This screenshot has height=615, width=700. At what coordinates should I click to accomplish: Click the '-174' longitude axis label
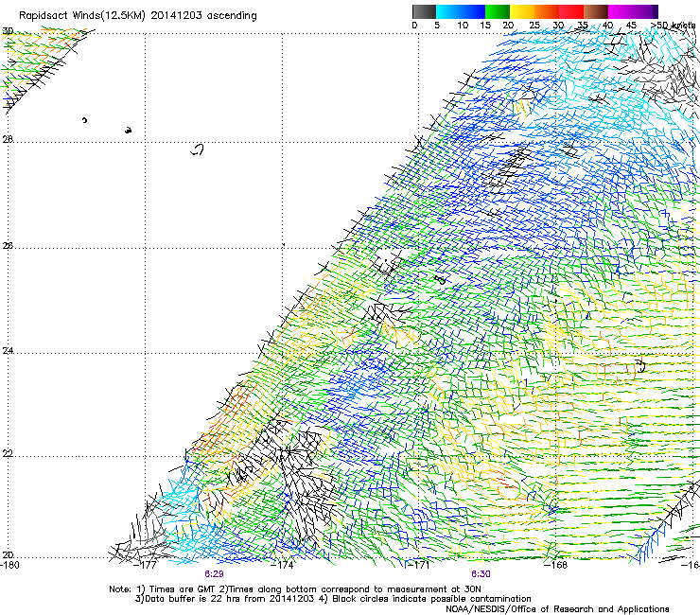tap(283, 565)
